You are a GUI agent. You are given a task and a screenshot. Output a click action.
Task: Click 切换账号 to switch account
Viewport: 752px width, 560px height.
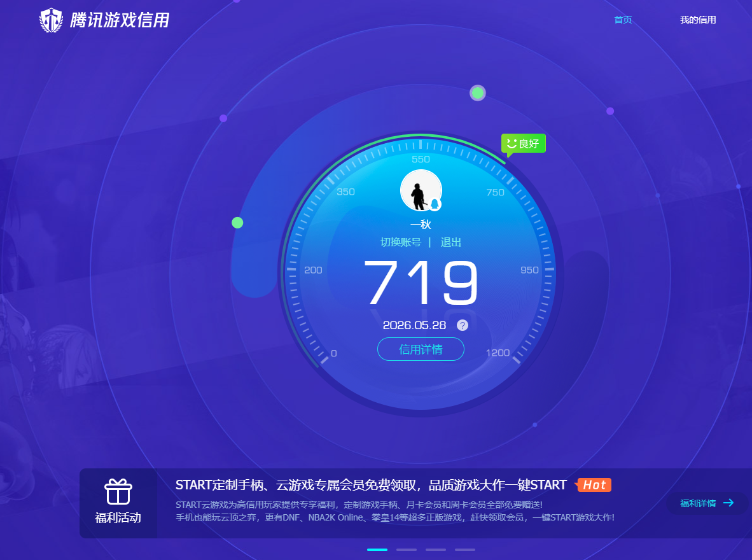click(400, 242)
